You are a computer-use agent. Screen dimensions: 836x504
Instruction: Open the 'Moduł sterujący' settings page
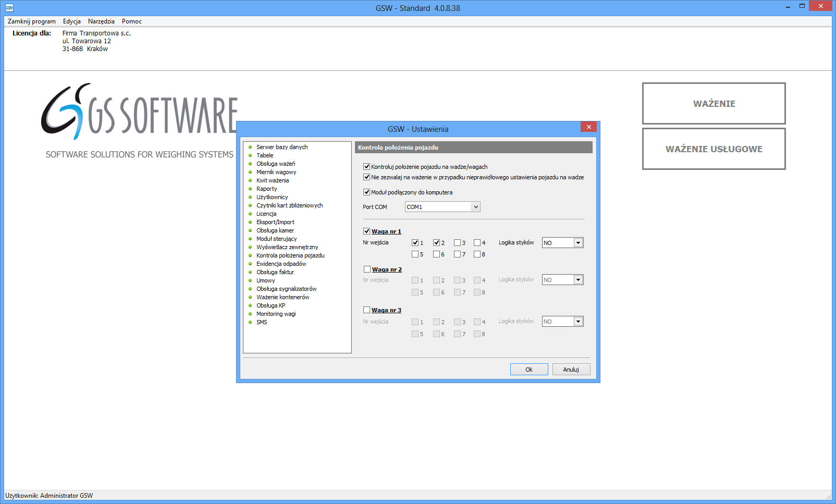[x=276, y=239]
